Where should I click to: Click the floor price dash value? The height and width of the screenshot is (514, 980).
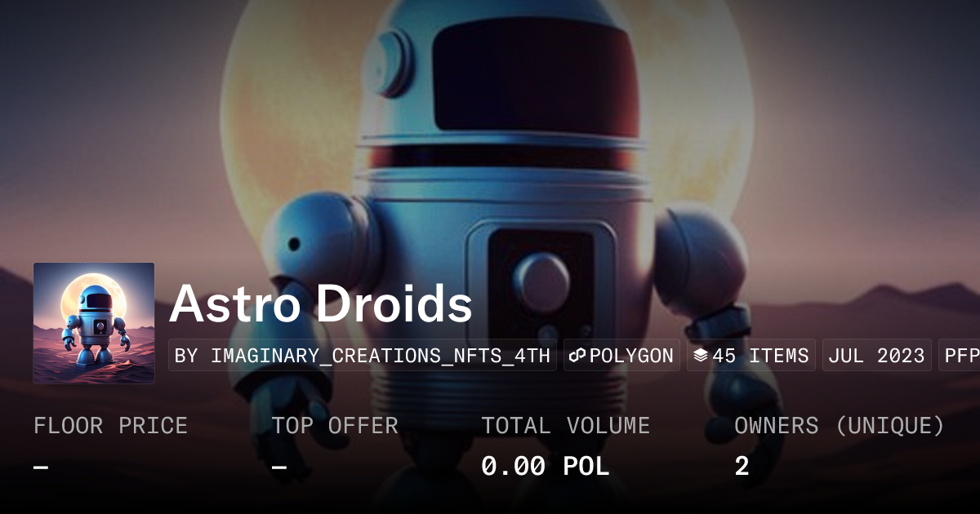coord(42,467)
